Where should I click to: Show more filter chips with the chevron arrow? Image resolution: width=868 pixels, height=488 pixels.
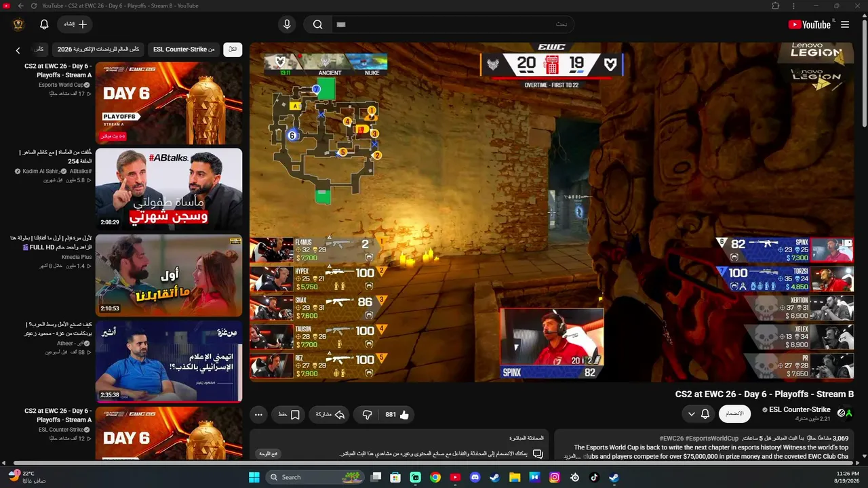(18, 50)
